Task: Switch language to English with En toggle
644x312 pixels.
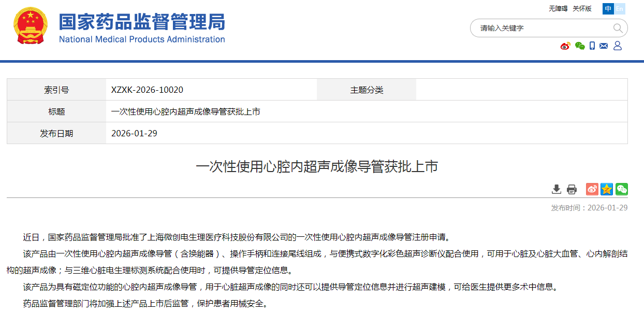Action: pyautogui.click(x=619, y=9)
